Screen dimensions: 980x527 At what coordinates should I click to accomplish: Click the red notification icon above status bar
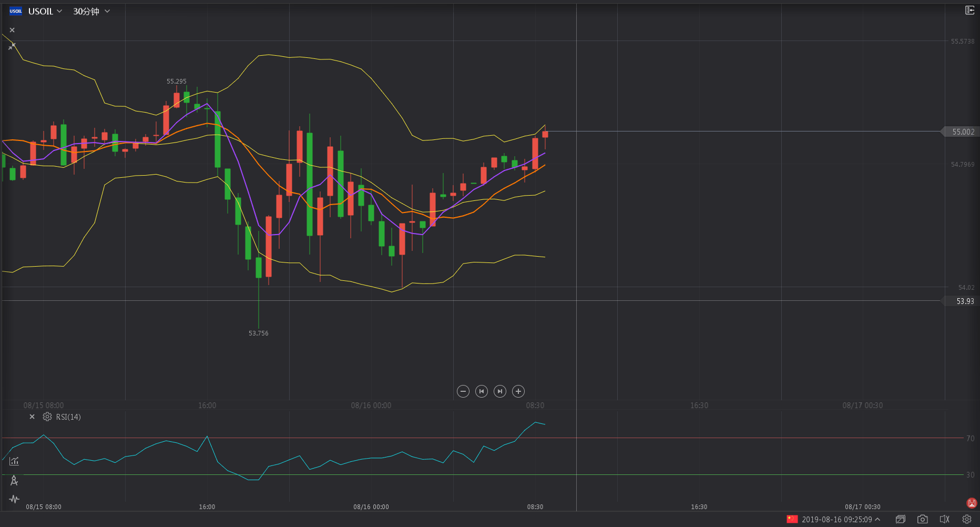pos(972,503)
